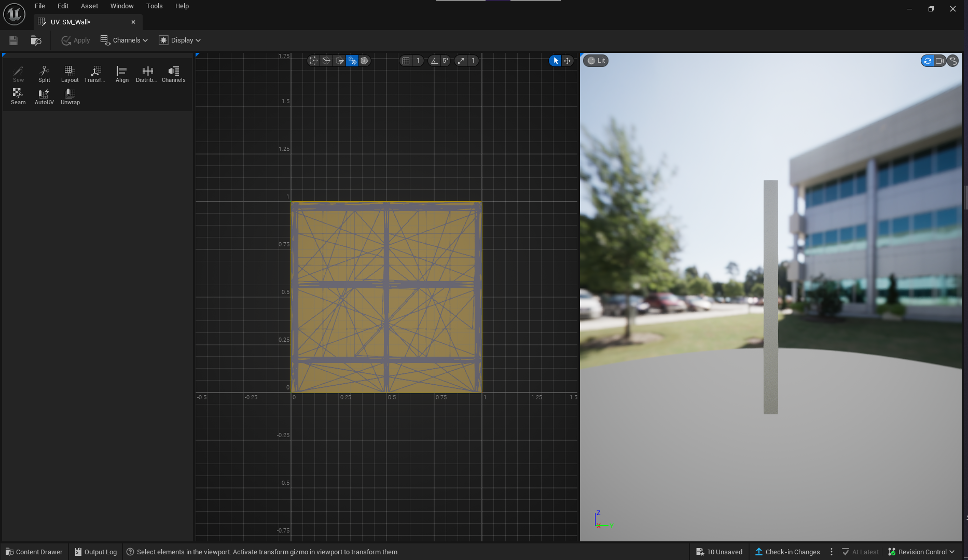The height and width of the screenshot is (560, 968).
Task: Open location snap value 1
Action: (418, 61)
